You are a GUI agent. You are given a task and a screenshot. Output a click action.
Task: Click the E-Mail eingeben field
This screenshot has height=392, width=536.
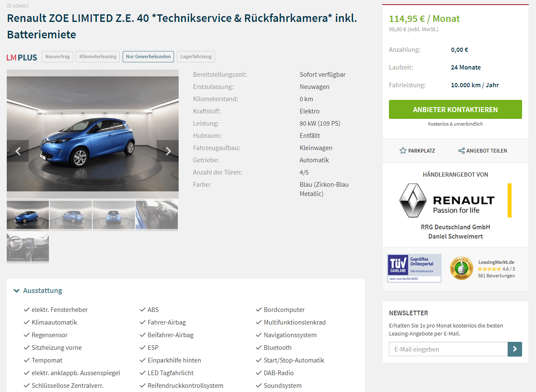pyautogui.click(x=448, y=349)
